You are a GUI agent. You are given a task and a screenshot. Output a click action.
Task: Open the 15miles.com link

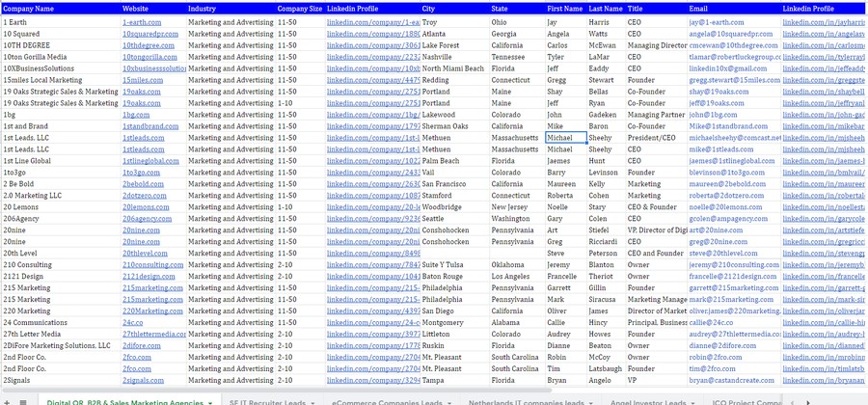[143, 80]
